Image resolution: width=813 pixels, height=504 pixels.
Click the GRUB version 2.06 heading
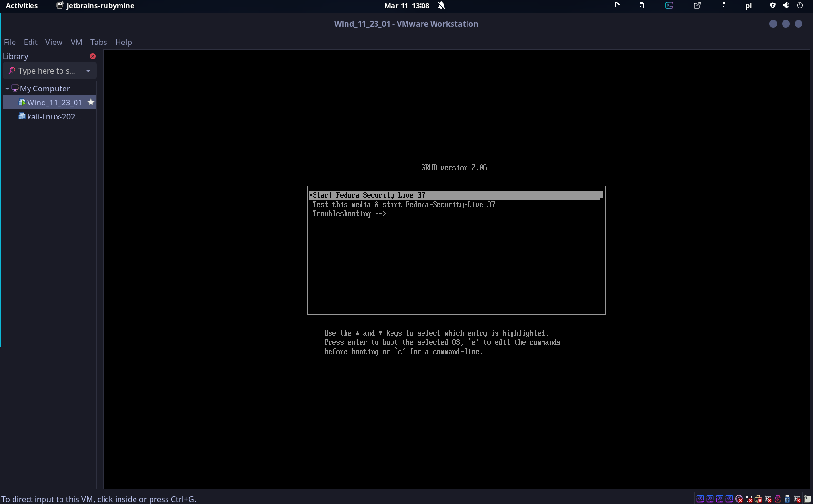(454, 167)
